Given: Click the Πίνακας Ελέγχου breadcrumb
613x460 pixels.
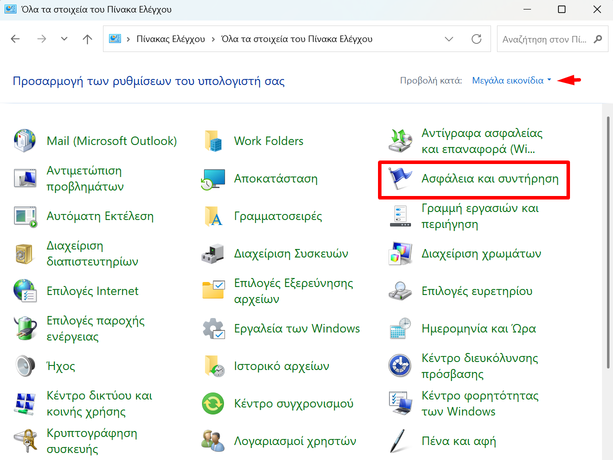Looking at the screenshot, I should pyautogui.click(x=170, y=39).
